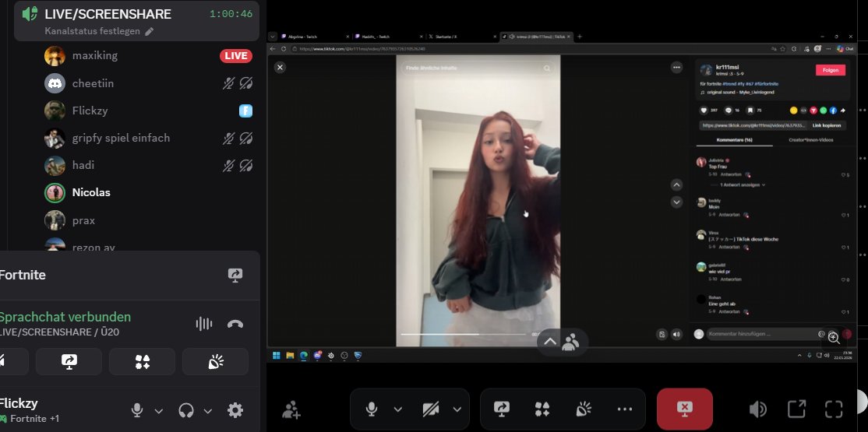The height and width of the screenshot is (432, 868).
Task: Click 'Kommentar hinzufügen' comment field
Action: [761, 334]
